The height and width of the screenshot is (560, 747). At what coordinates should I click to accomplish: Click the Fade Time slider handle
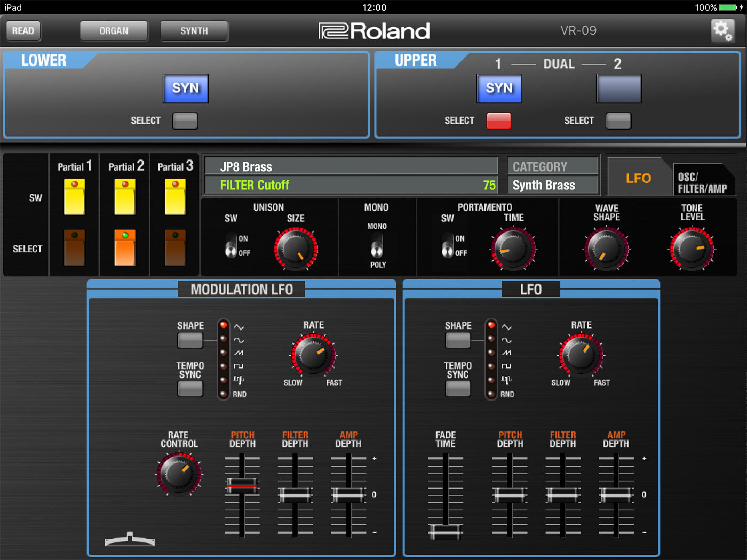[446, 531]
